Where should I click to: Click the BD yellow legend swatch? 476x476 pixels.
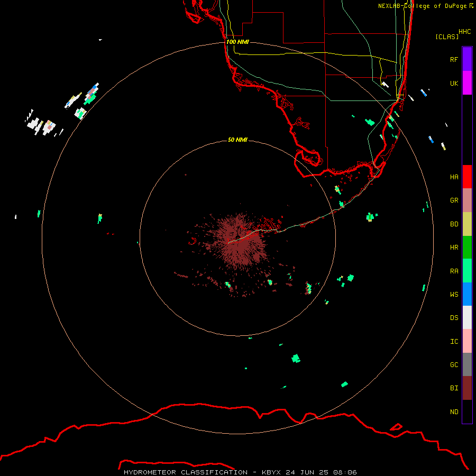[467, 224]
